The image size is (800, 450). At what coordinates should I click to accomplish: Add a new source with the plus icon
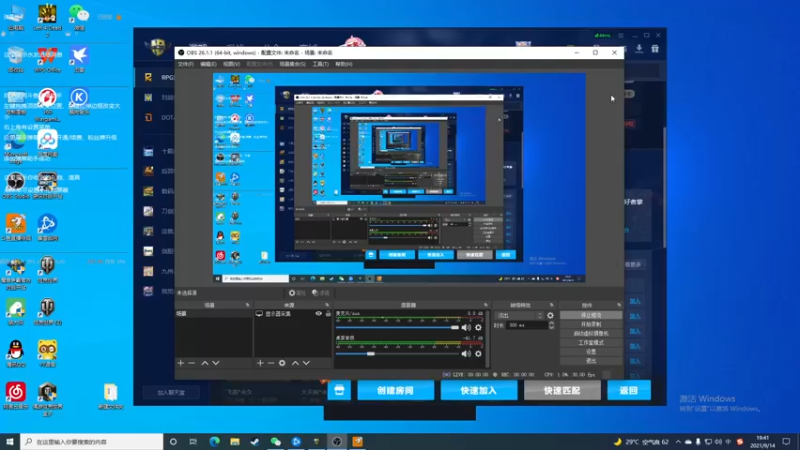tap(260, 363)
